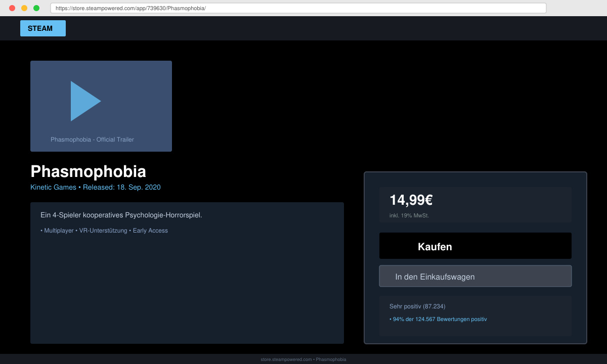
Task: Click the browser address bar
Action: 298,8
